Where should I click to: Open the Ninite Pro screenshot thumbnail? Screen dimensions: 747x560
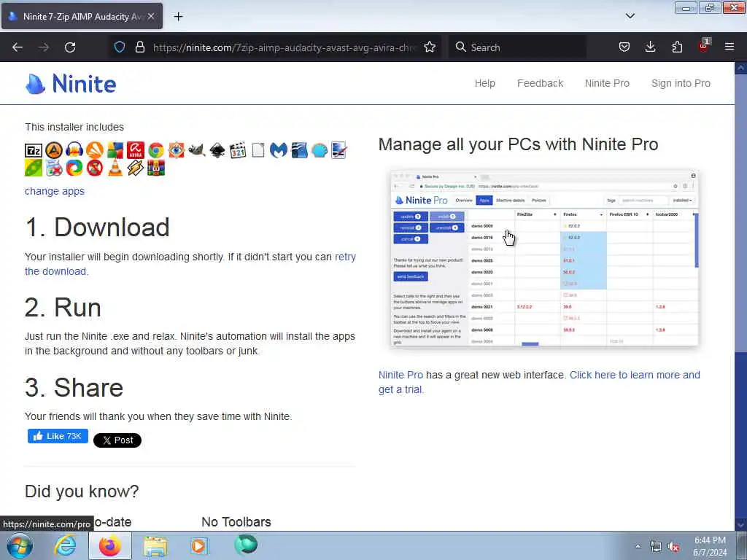[x=544, y=258]
